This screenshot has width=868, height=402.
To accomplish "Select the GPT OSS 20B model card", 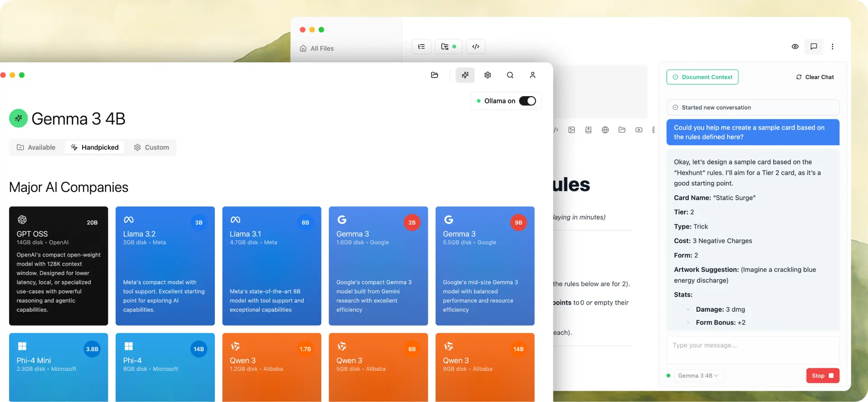I will (x=59, y=266).
